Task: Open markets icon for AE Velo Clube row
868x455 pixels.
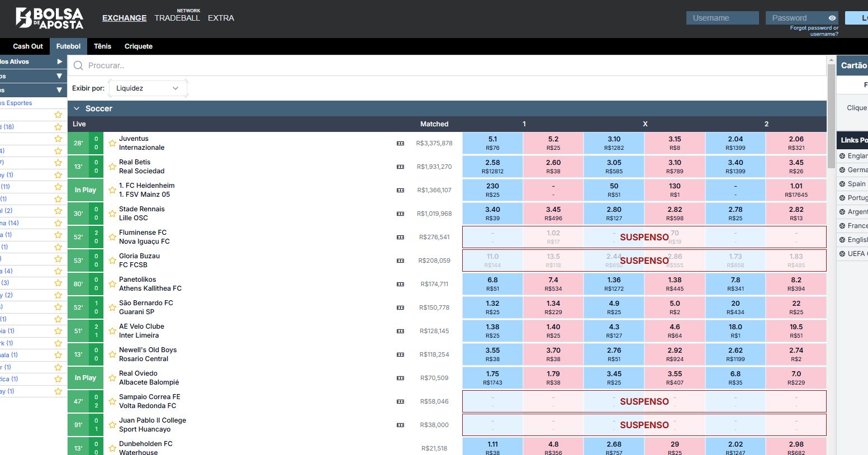Action: pos(400,331)
